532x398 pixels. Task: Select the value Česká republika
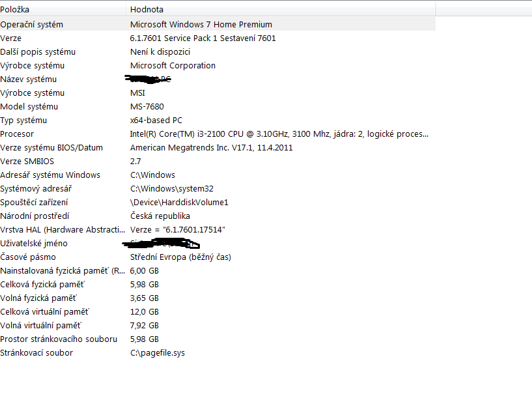click(x=160, y=216)
